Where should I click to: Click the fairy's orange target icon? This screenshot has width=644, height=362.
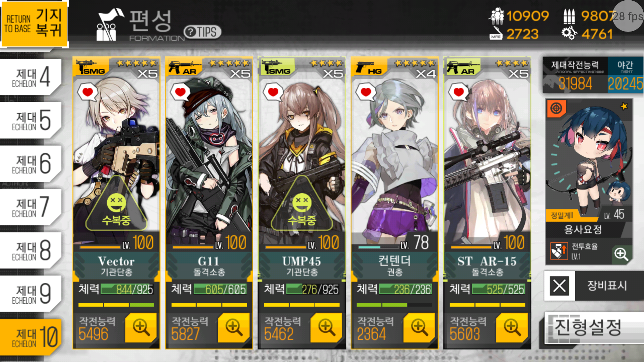click(x=556, y=108)
